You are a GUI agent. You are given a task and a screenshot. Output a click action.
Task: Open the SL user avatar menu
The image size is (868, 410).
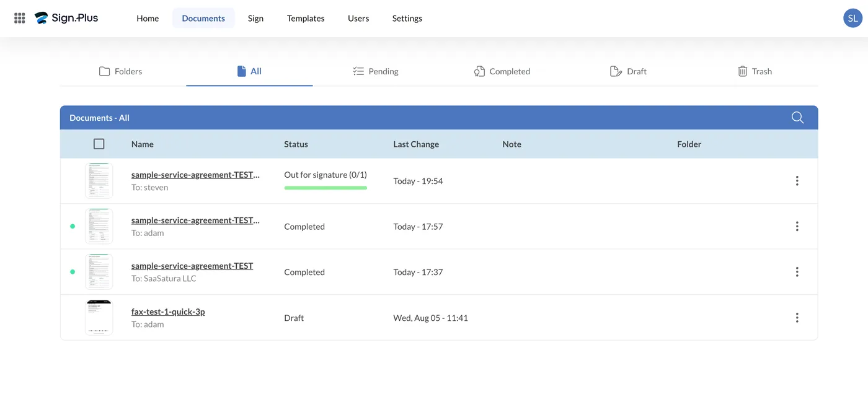pos(853,18)
